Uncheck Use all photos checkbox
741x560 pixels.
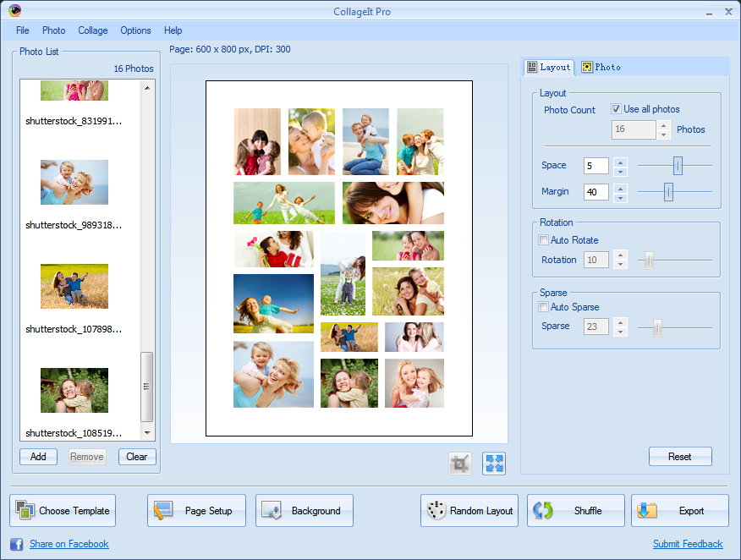point(616,109)
